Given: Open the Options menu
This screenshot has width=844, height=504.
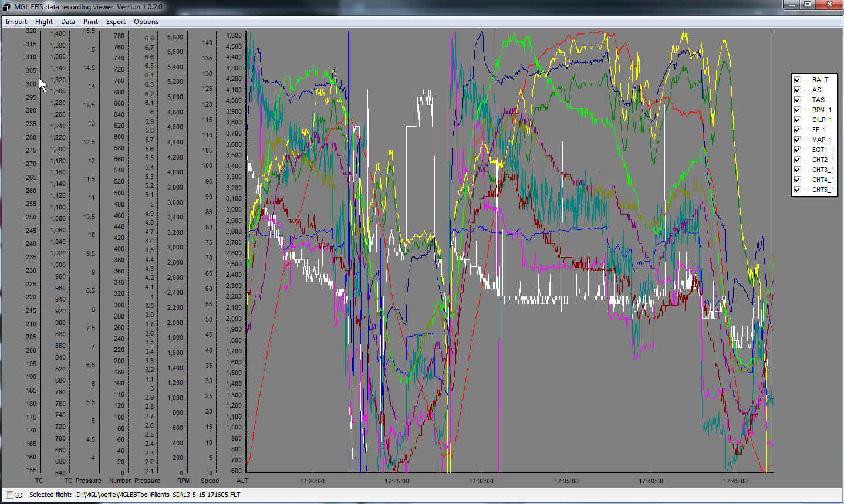Looking at the screenshot, I should (146, 22).
